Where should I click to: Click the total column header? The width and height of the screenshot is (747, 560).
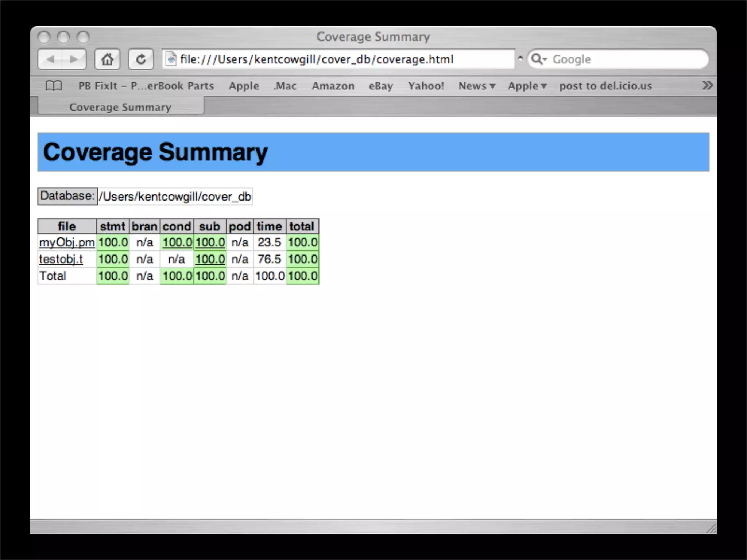click(x=302, y=226)
